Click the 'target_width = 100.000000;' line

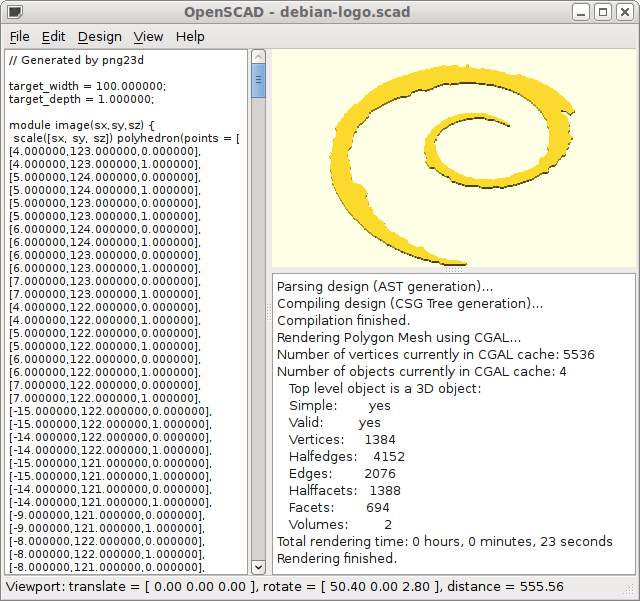coord(87,86)
